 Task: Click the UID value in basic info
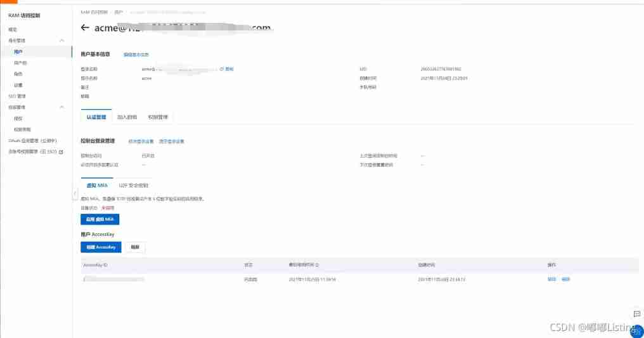pyautogui.click(x=441, y=69)
